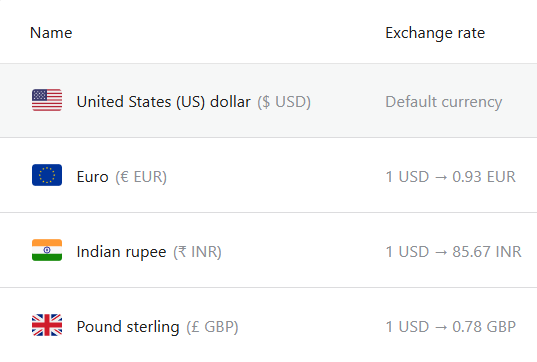Click the arrow in the Euro exchange rate
Image resolution: width=537 pixels, height=362 pixels.
pyautogui.click(x=441, y=177)
